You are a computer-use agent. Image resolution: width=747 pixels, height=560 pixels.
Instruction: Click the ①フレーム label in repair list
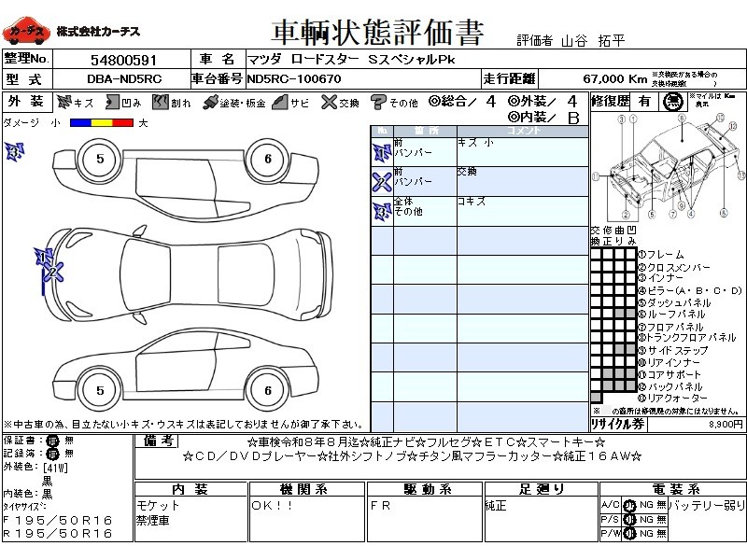[660, 254]
